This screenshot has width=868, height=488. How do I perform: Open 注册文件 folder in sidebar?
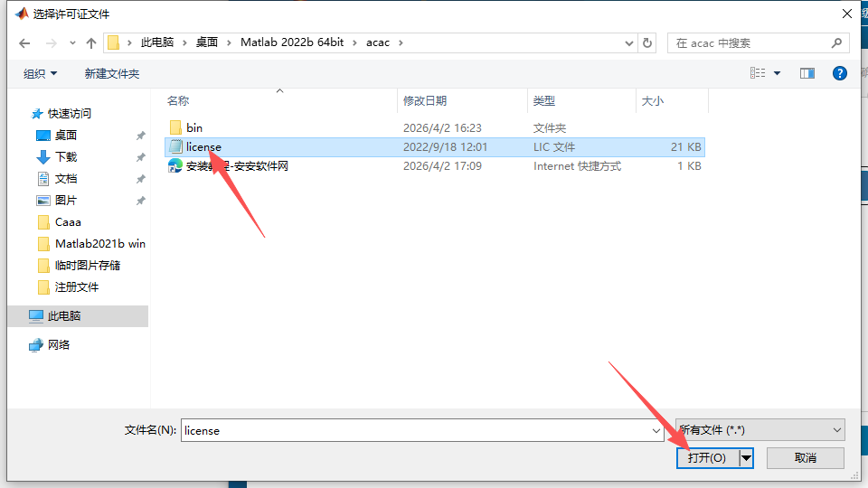pyautogui.click(x=76, y=287)
